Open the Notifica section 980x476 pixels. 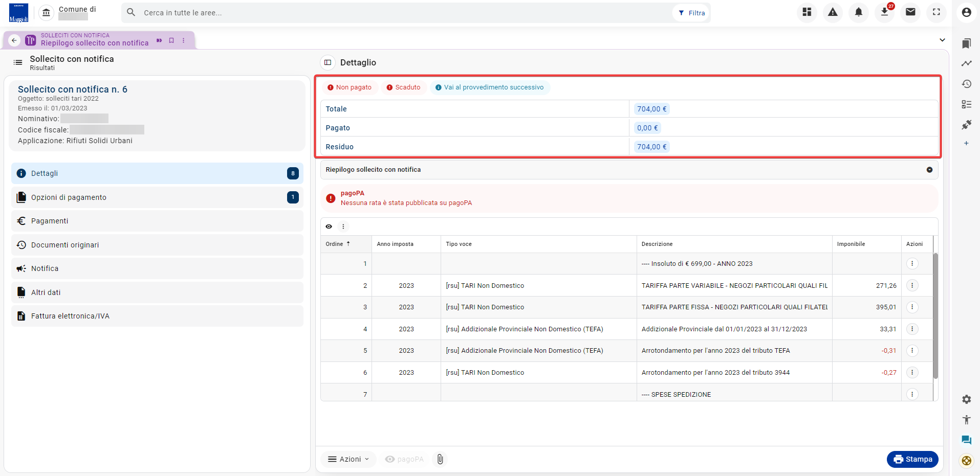(x=157, y=268)
